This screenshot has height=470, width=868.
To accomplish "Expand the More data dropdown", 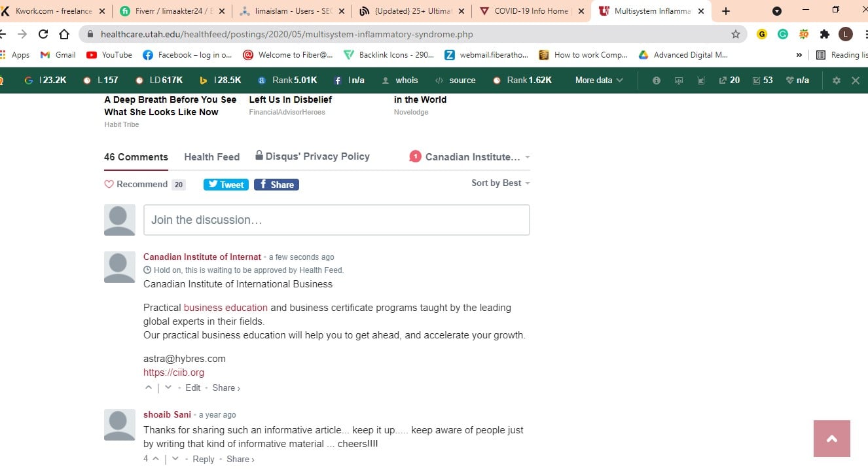I will (x=594, y=80).
